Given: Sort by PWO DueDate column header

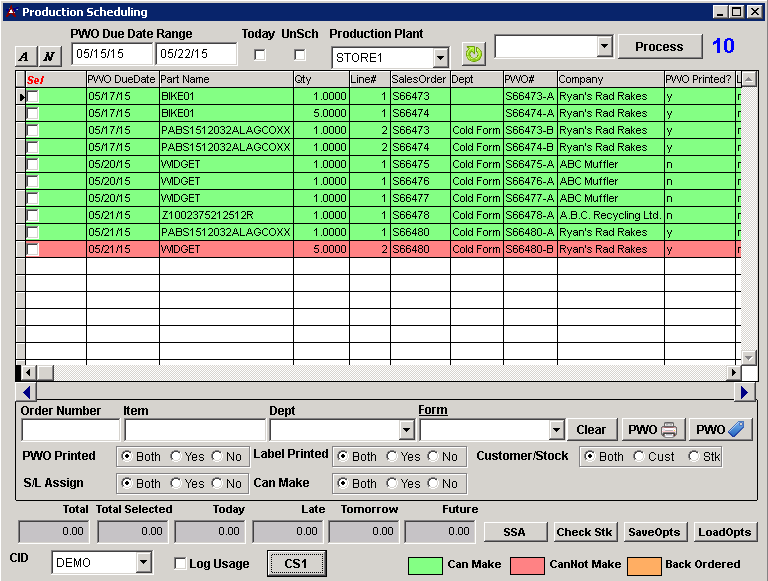Looking at the screenshot, I should click(x=122, y=79).
